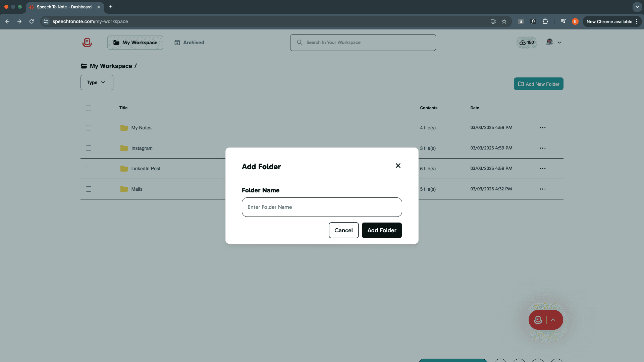Bookmark this page with star icon

[x=504, y=21]
